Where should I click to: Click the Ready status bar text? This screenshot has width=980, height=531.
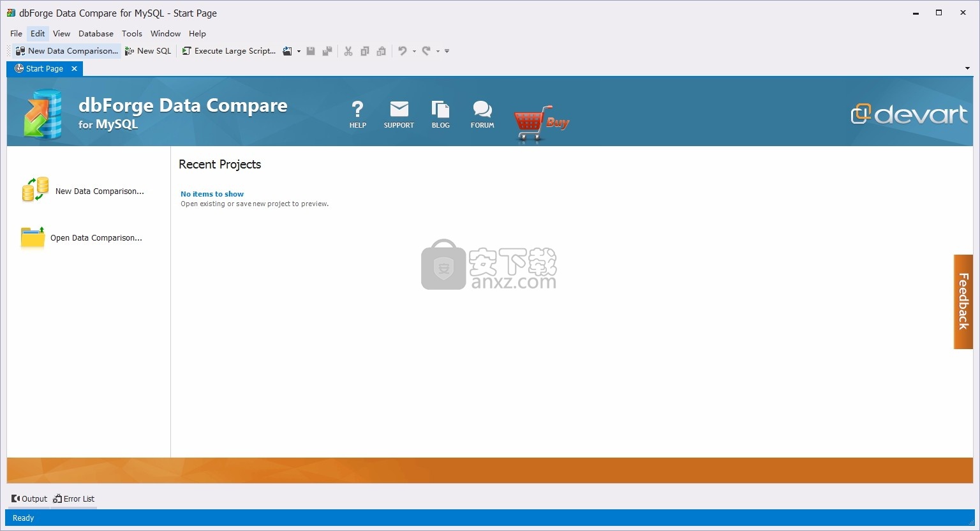(24, 518)
